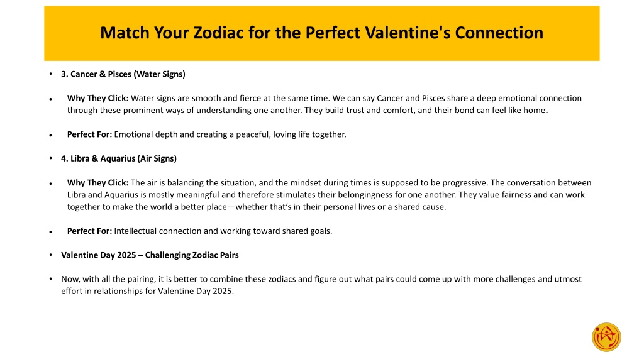The width and height of the screenshot is (644, 362).
Task: Select the line starting 'Libra and Aquarius is mostly'
Action: coord(326,195)
